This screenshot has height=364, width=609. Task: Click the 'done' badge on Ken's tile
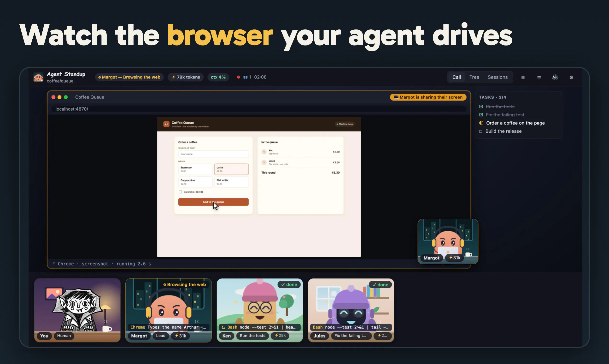[289, 285]
